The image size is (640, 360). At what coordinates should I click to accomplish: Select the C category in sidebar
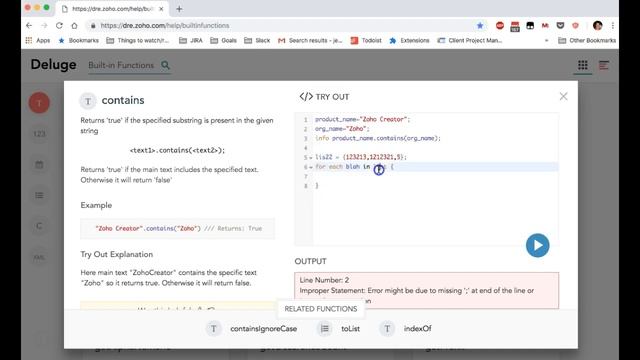pyautogui.click(x=39, y=226)
